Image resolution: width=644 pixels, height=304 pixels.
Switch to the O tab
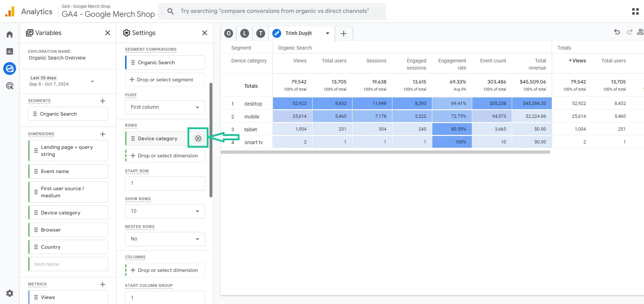(229, 34)
